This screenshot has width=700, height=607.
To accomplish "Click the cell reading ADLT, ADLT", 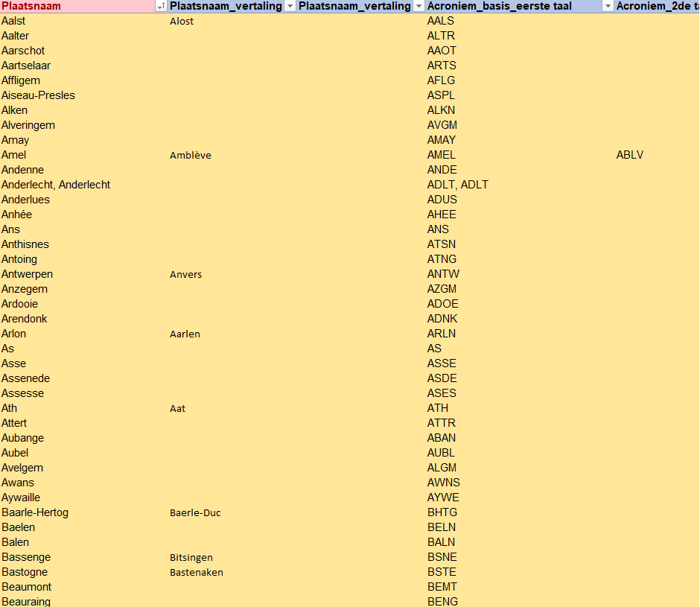I will [457, 185].
